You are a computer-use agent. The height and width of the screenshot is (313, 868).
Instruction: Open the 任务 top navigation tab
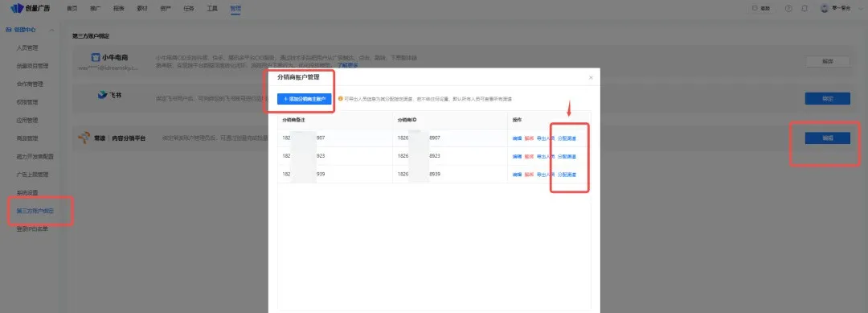click(189, 9)
